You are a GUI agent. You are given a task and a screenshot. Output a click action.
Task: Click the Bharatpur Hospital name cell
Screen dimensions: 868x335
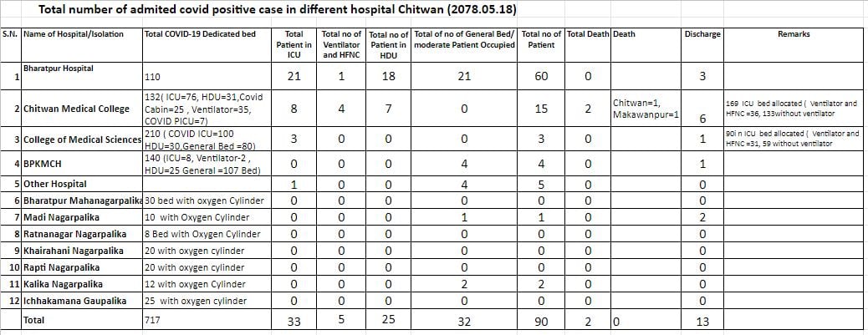59,68
